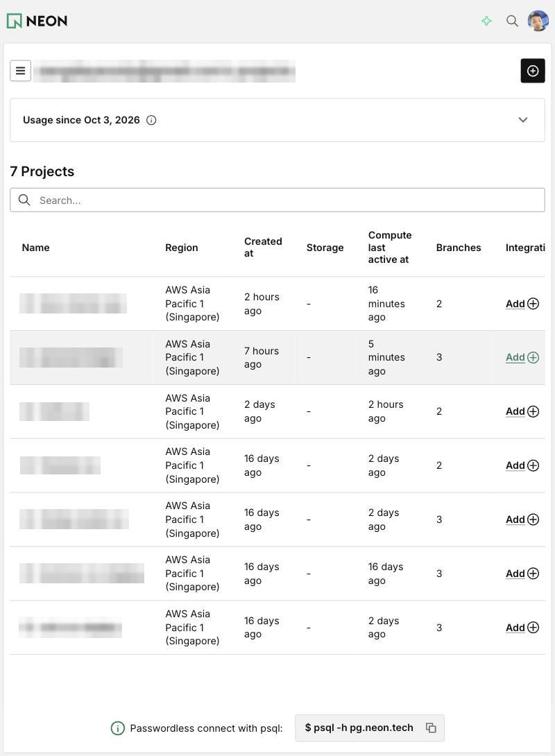This screenshot has width=555, height=756.
Task: Select the '7 hours ago' created cell
Action: coord(262,357)
